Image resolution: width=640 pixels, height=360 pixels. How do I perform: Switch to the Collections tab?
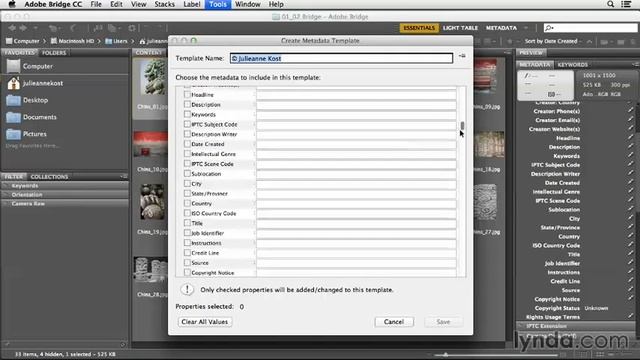pyautogui.click(x=49, y=177)
